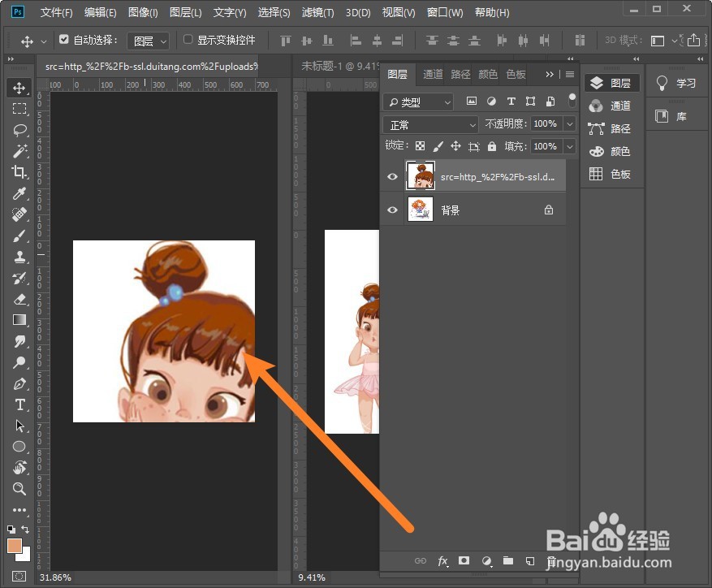Create a new group folder icon
This screenshot has height=588, width=712.
508,560
